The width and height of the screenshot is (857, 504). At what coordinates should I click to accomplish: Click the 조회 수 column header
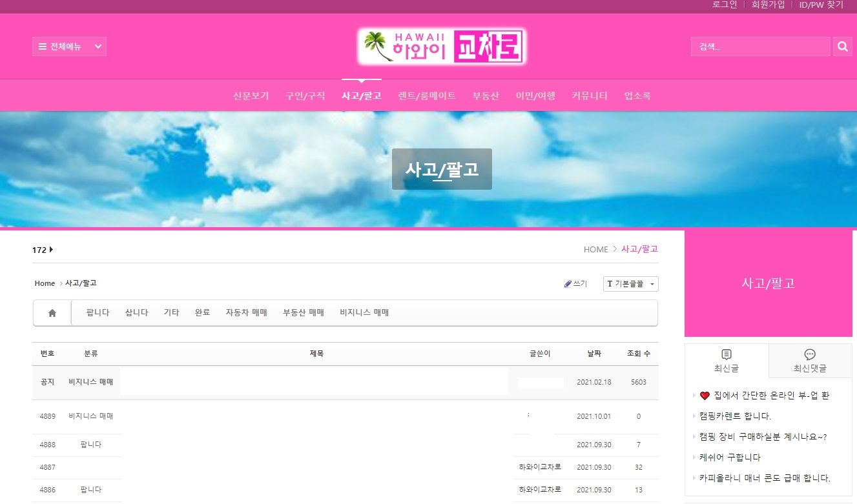point(639,354)
